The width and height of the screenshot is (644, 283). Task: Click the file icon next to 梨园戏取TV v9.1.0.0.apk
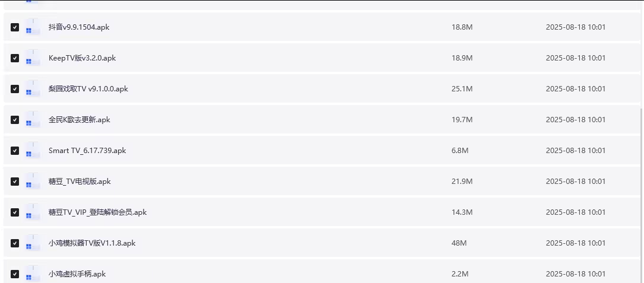pyautogui.click(x=32, y=89)
